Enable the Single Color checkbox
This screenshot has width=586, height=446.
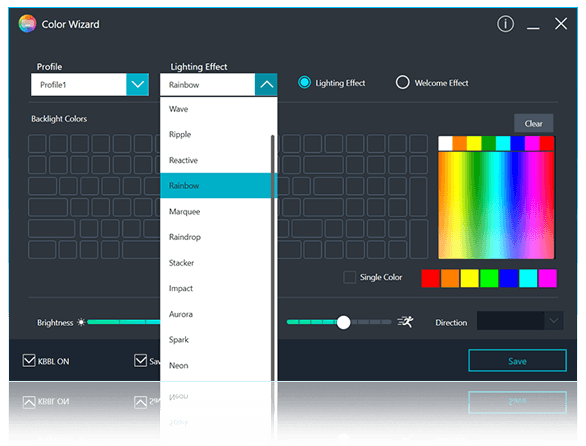click(x=349, y=277)
